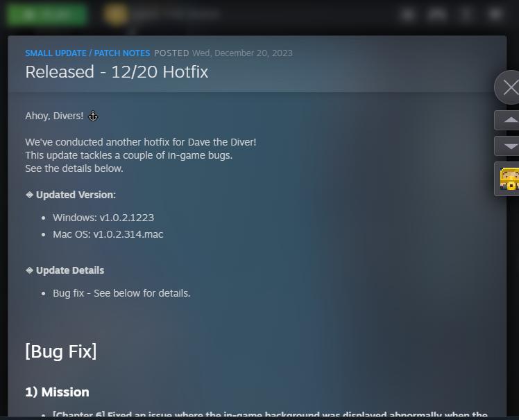Open the SMALL UPDATE / PATCH NOTES category link
The image size is (519, 420).
point(87,53)
